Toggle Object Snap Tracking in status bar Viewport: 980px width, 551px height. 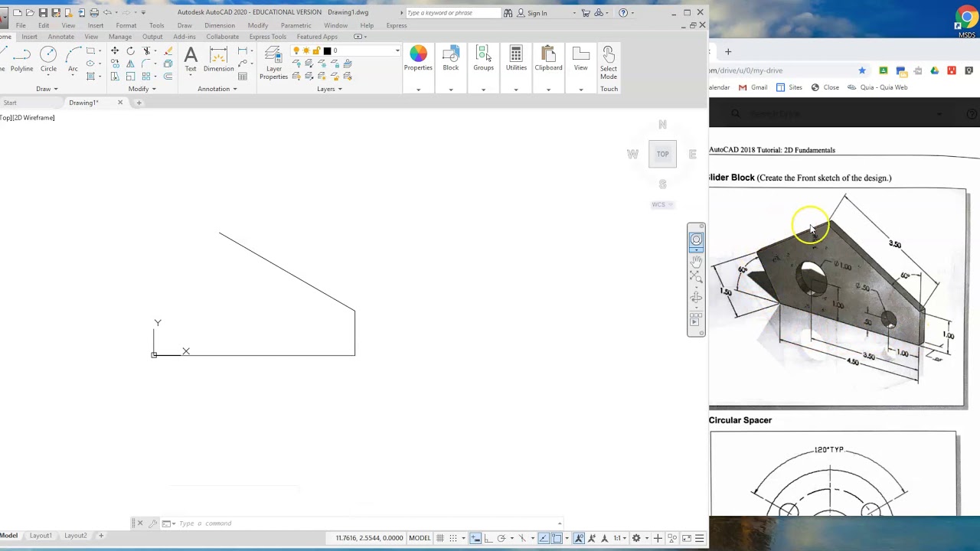point(544,538)
